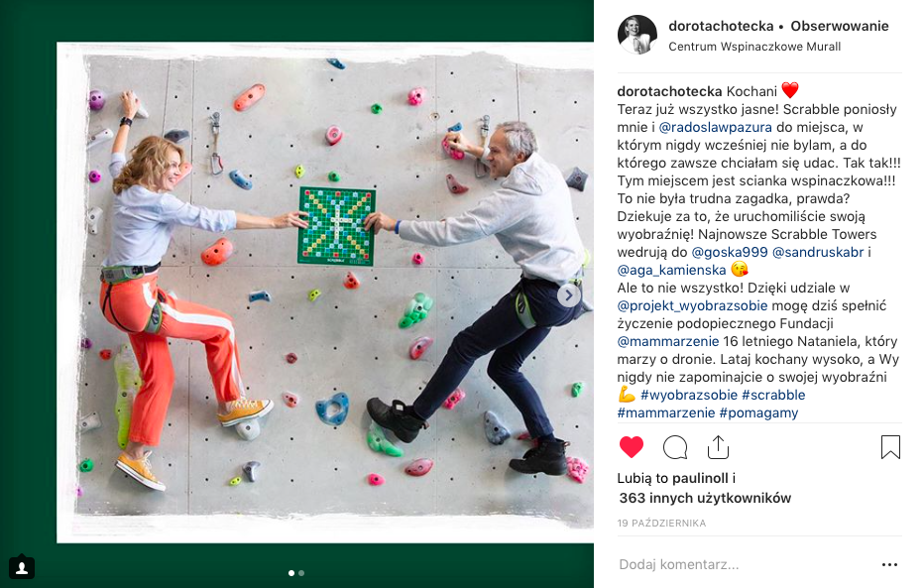Show tagged people via person icon
Viewport: 924px width, 588px height.
click(22, 568)
